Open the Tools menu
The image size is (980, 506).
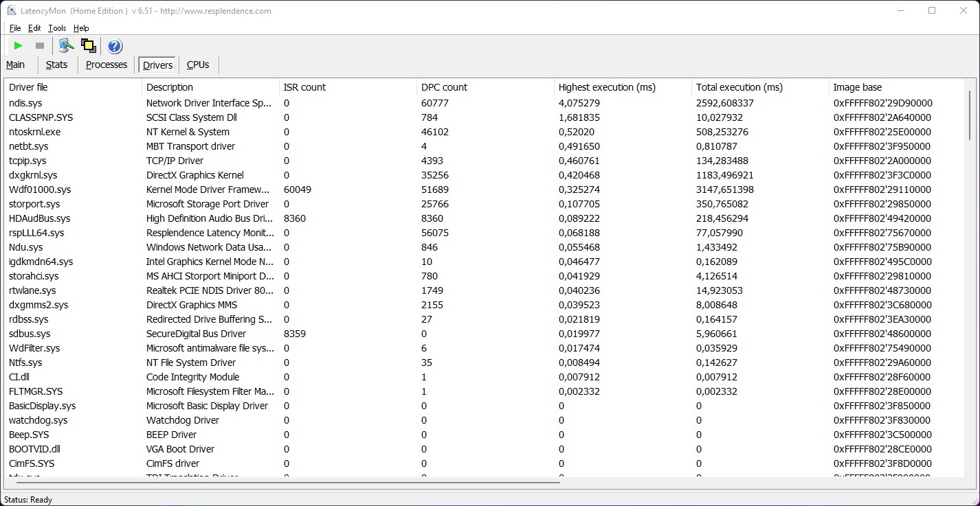pos(57,28)
